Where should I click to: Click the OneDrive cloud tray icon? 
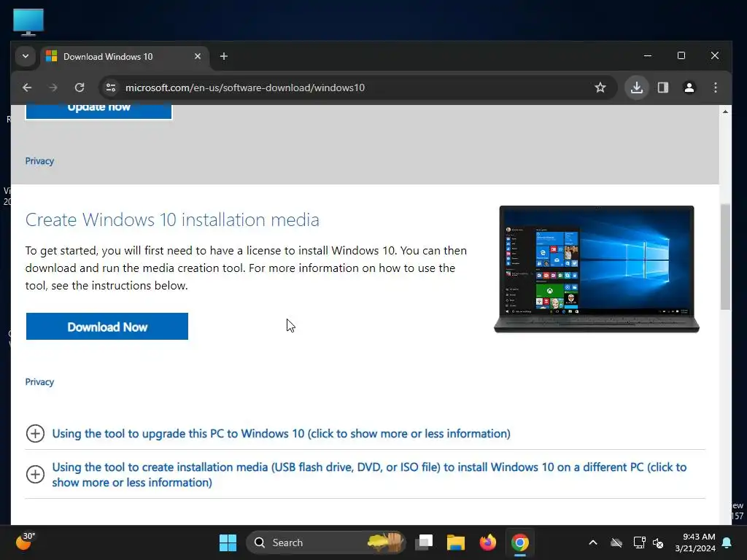[x=616, y=542]
